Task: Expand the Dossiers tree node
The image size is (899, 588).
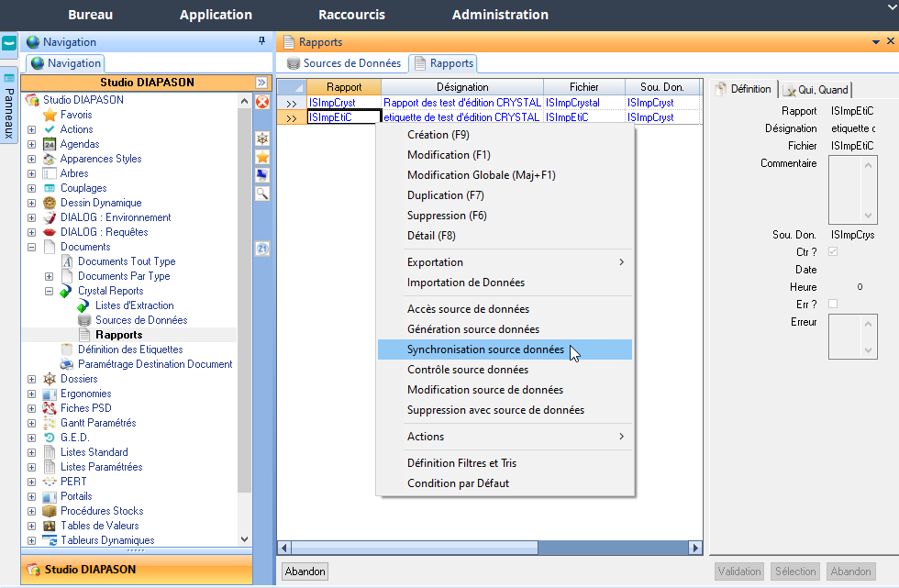Action: [x=32, y=379]
